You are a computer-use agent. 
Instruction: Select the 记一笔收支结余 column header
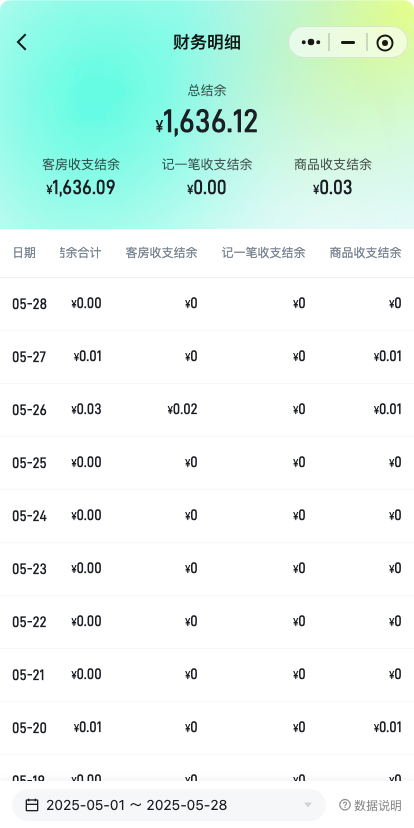(264, 253)
